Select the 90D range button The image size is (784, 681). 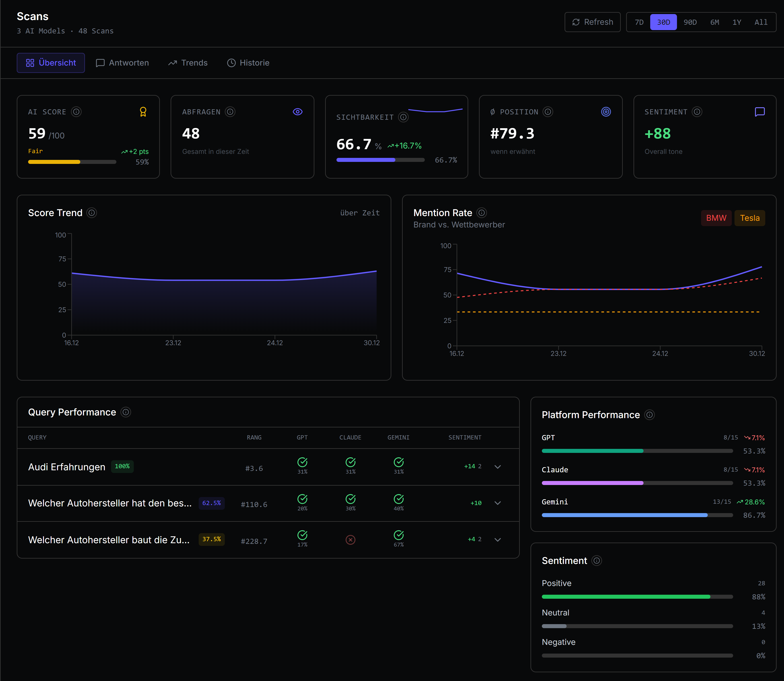click(690, 23)
